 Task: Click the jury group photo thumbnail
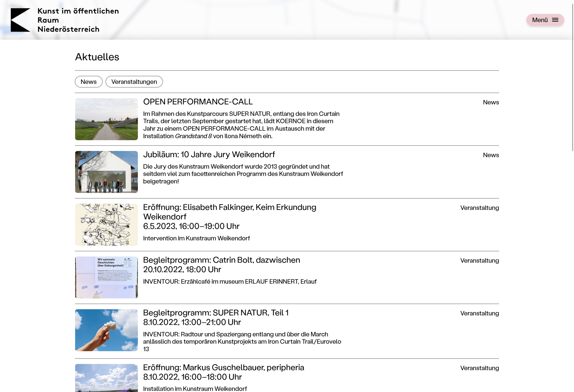106,172
